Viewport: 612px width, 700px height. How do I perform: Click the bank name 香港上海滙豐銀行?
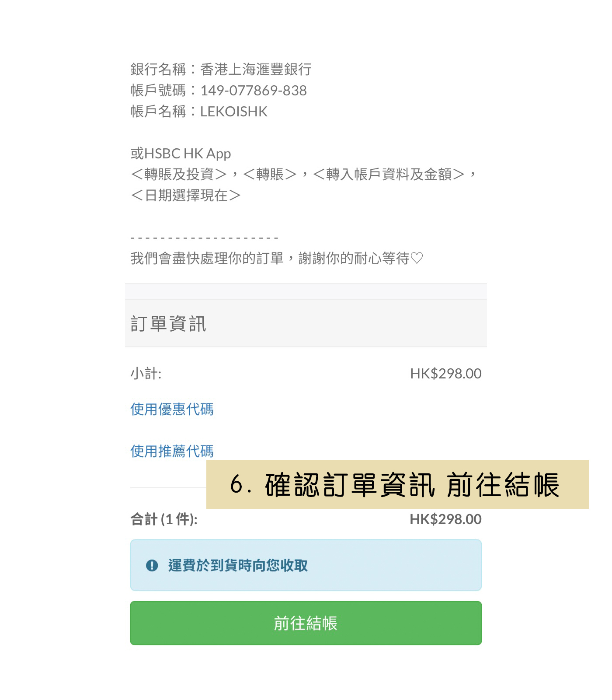point(256,69)
